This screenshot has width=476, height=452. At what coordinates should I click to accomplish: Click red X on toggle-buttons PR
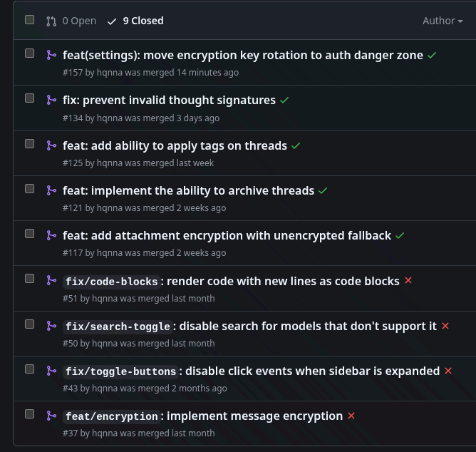pos(448,371)
